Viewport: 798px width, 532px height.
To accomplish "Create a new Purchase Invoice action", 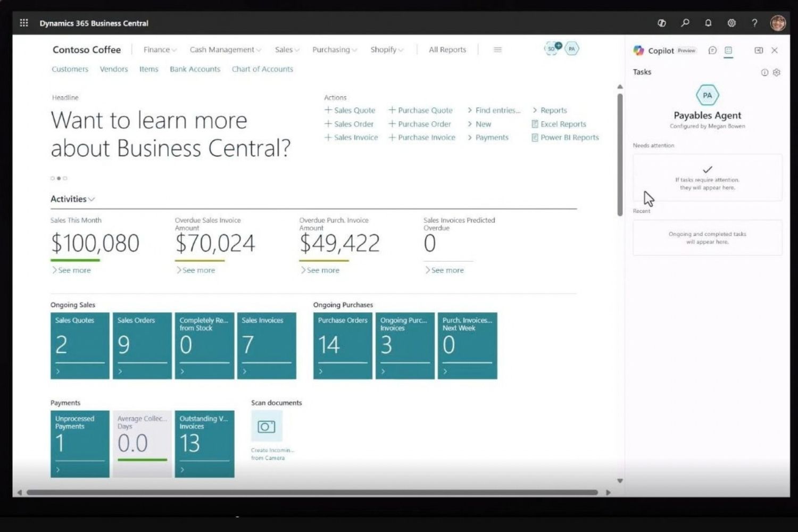I will 422,137.
